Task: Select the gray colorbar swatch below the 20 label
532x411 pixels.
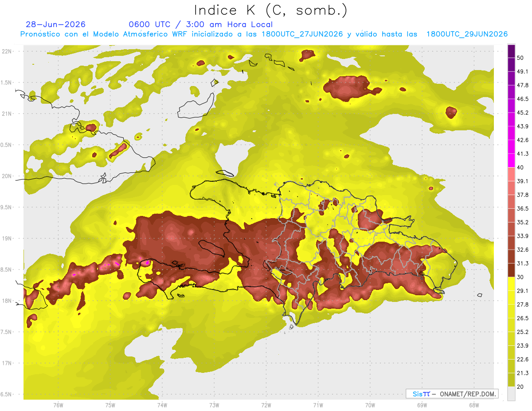Action: (511, 394)
